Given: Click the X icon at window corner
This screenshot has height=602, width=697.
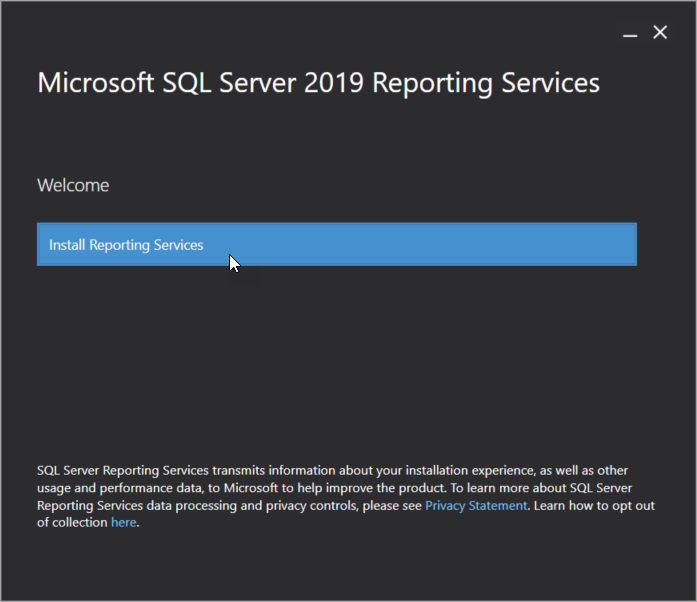Looking at the screenshot, I should coord(660,32).
